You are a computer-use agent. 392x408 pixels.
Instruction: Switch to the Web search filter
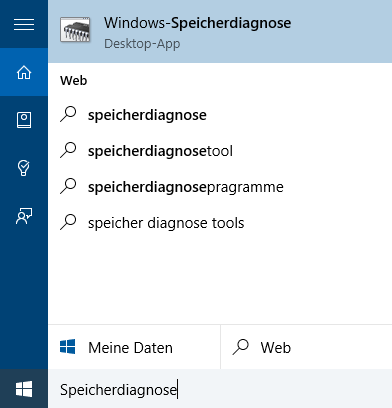[x=306, y=347]
